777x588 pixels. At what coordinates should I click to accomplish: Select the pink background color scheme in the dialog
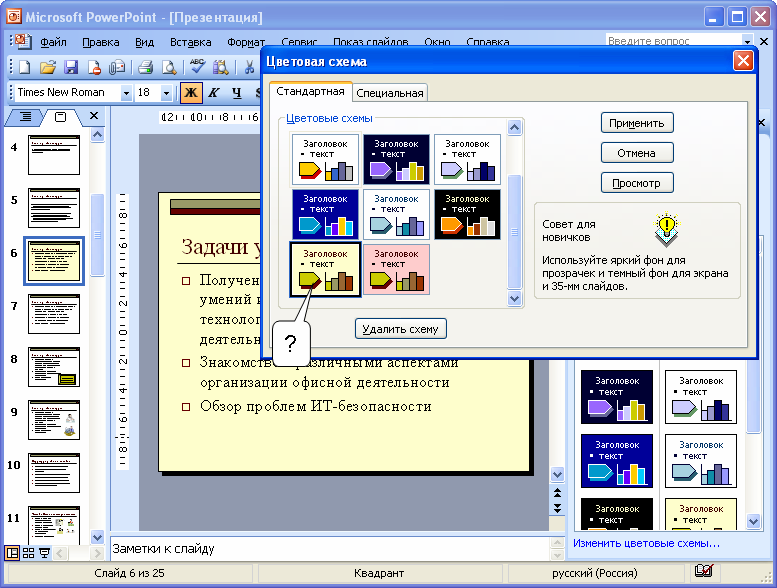396,269
